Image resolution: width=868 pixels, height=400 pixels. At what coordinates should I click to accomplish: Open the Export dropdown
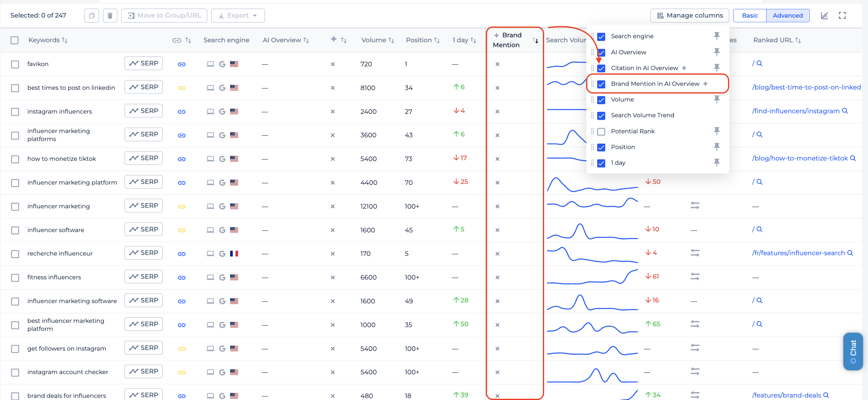point(238,15)
